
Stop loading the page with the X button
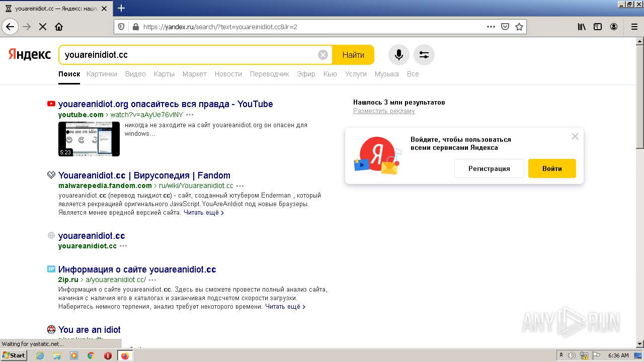[x=43, y=27]
